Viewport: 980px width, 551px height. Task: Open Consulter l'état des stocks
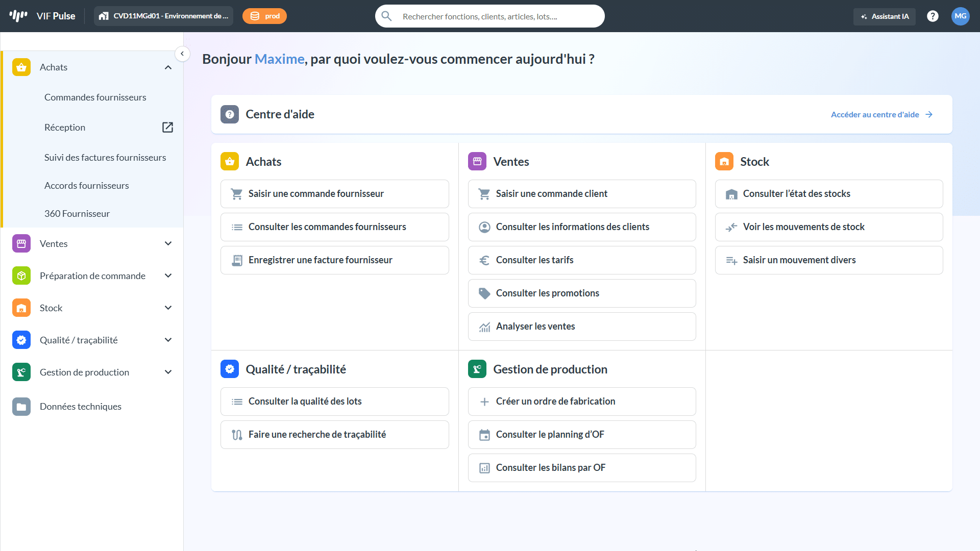(x=829, y=194)
